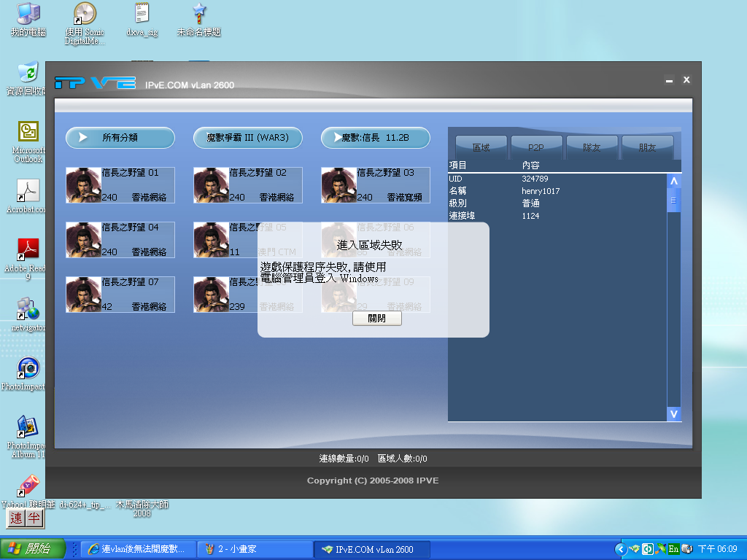
Task: Join room 信長之野望 01
Action: point(120,185)
